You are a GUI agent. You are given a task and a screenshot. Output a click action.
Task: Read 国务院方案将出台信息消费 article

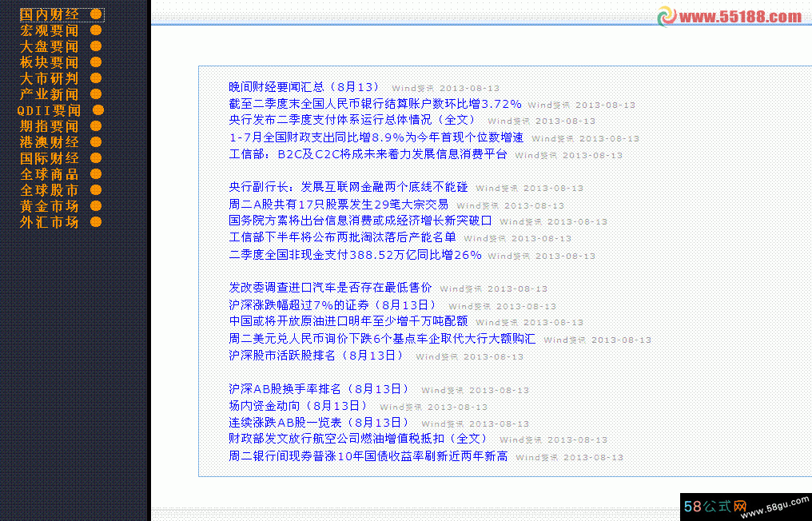click(x=360, y=221)
